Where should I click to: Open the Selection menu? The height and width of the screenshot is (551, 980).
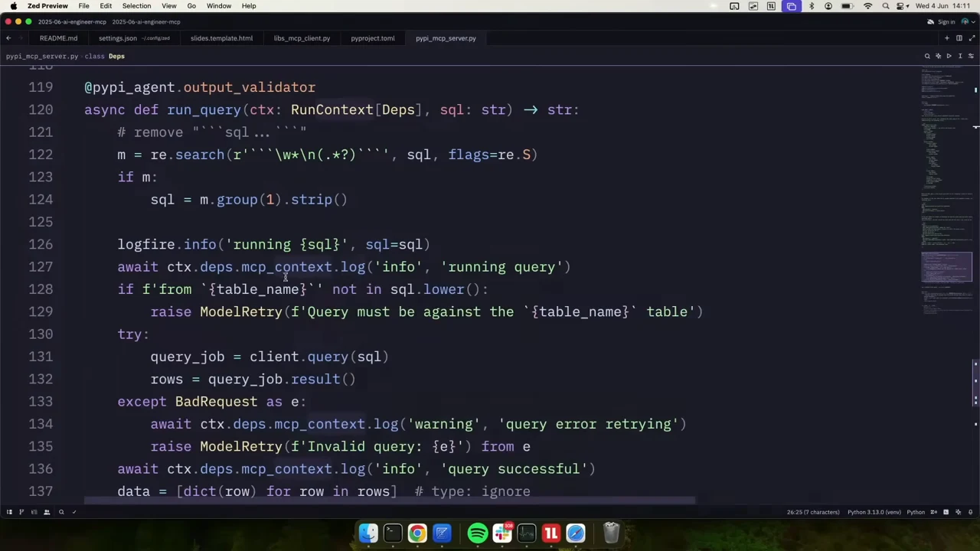[x=136, y=6]
